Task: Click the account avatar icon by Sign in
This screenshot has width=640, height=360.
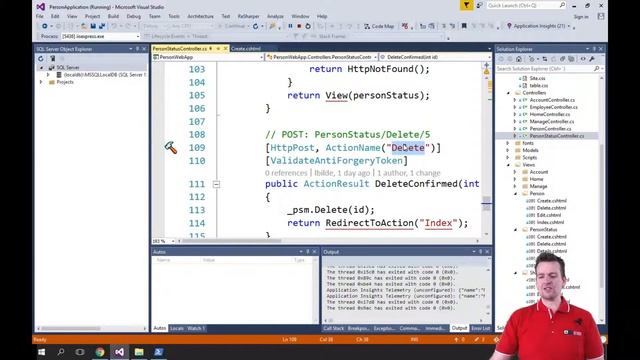Action: point(601,16)
